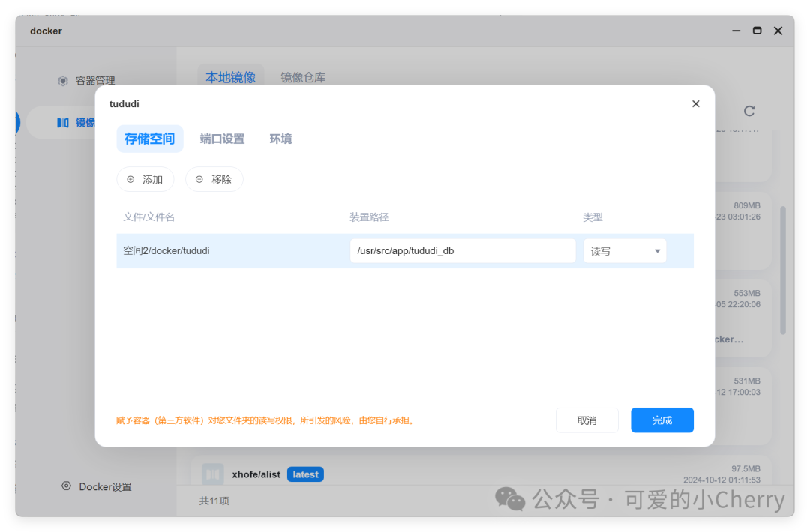Switch to 镜像仓库 tab

click(x=303, y=77)
